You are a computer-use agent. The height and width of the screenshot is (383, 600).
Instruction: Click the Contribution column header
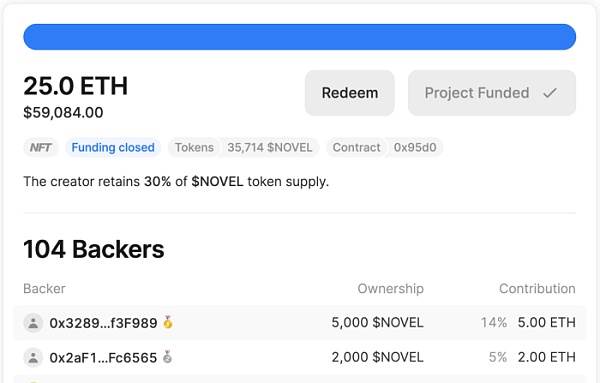pos(537,288)
